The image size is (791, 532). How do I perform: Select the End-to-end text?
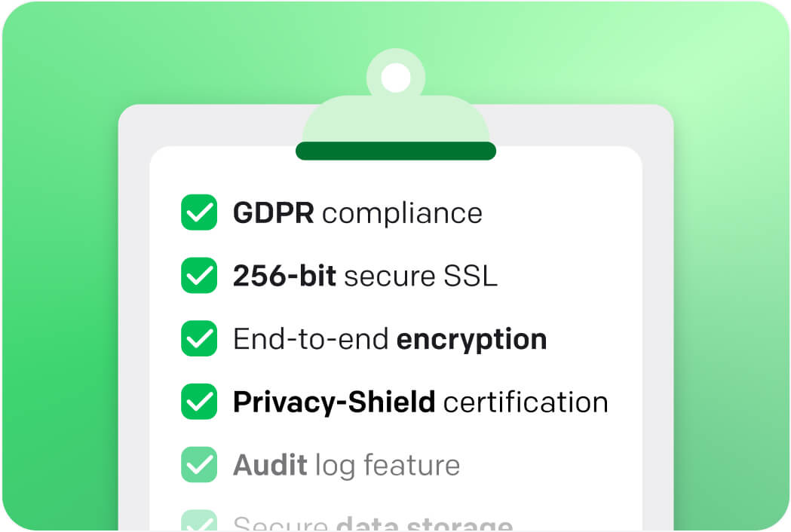coord(311,340)
